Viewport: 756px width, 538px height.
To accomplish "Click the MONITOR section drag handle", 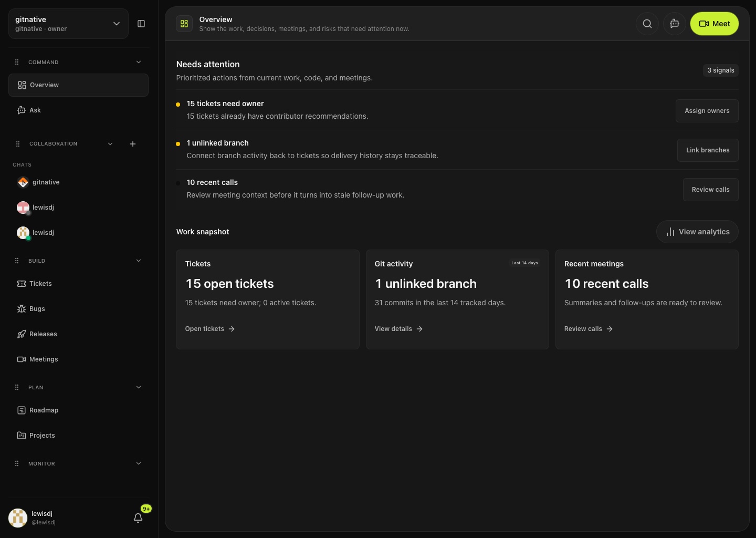I will [17, 463].
